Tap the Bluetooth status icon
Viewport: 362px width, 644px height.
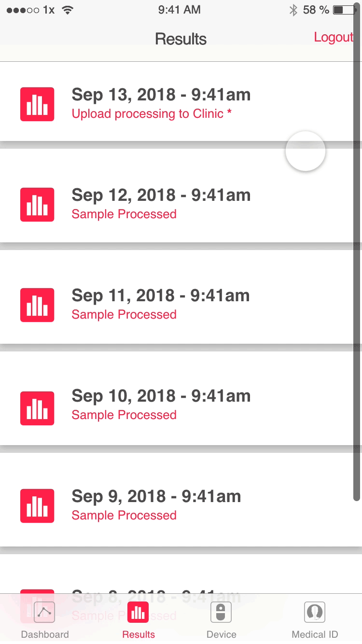tap(293, 10)
